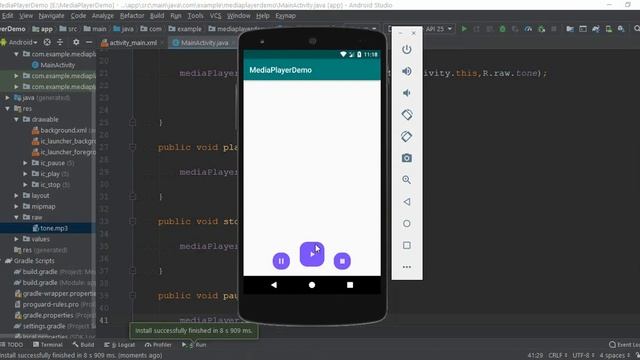Tap the play button in the app
Image resolution: width=640 pixels, height=360 pixels.
312,254
